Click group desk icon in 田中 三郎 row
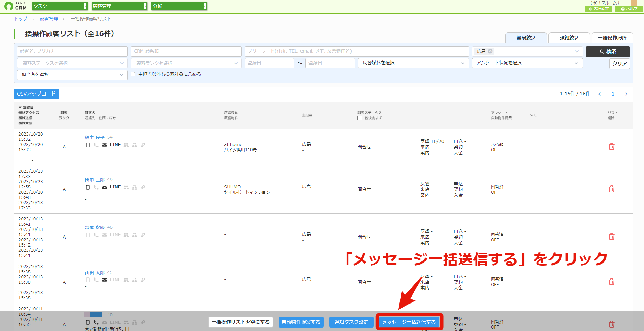 pyautogui.click(x=134, y=187)
